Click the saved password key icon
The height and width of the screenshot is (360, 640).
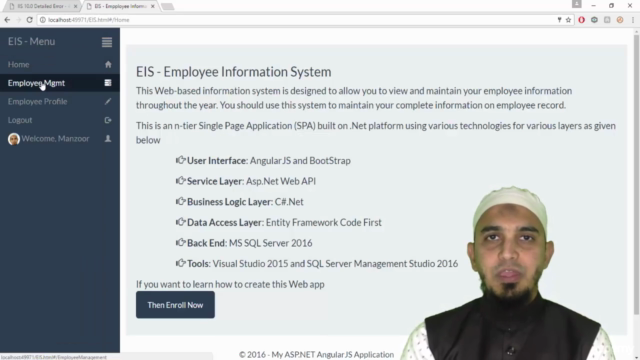pos(559,20)
